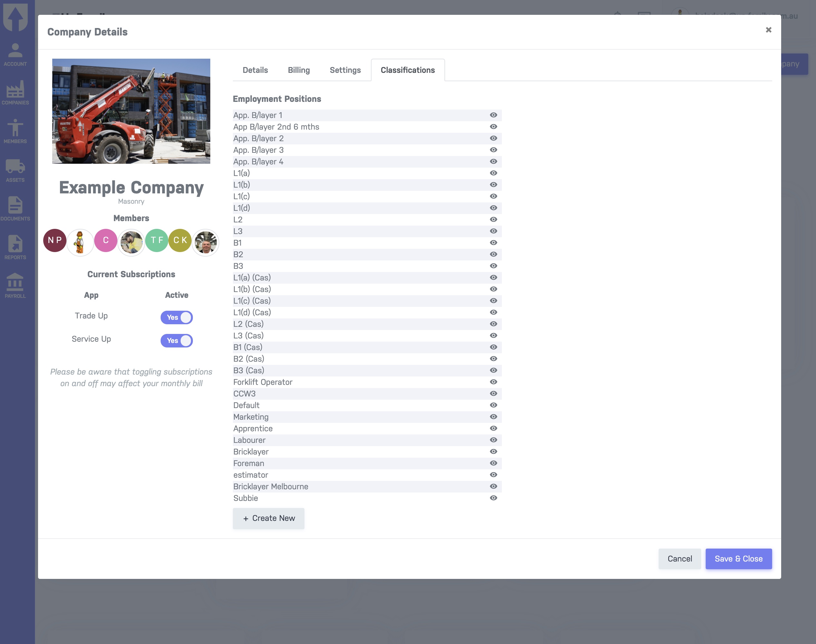The height and width of the screenshot is (644, 816).
Task: Switch to the Billing tab
Action: pos(298,70)
